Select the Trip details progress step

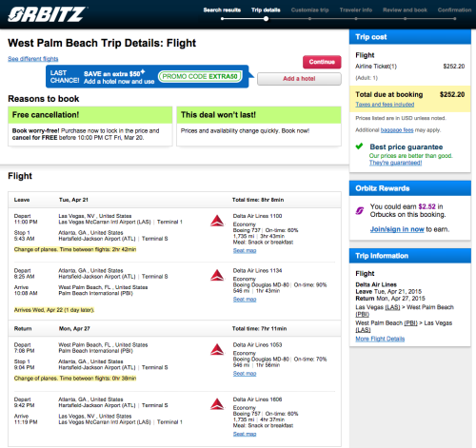pyautogui.click(x=266, y=10)
